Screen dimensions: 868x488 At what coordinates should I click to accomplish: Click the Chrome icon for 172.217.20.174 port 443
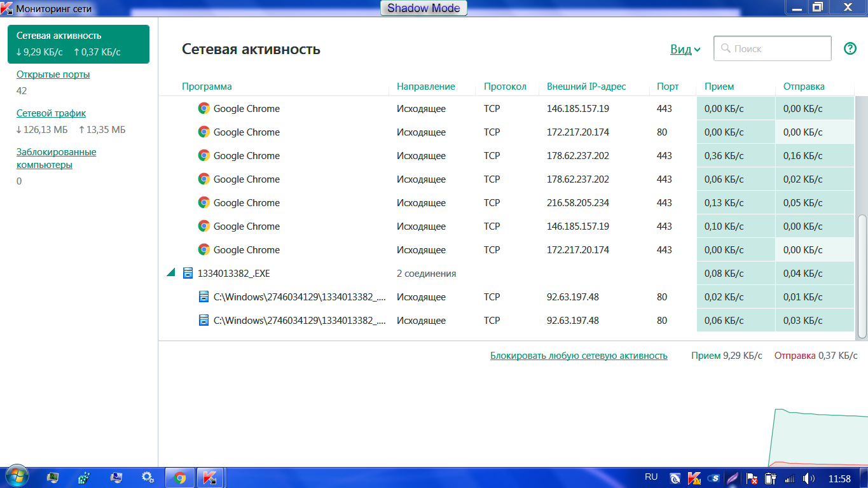click(203, 249)
